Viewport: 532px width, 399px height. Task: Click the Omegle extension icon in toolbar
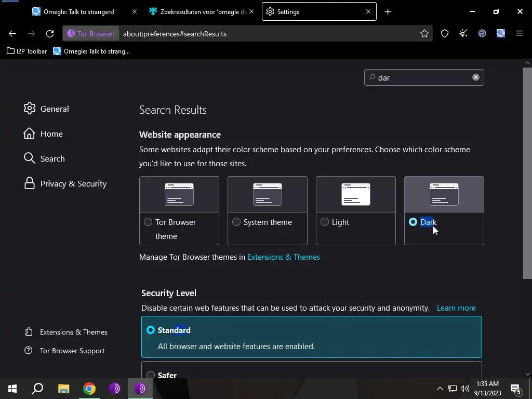(x=500, y=33)
